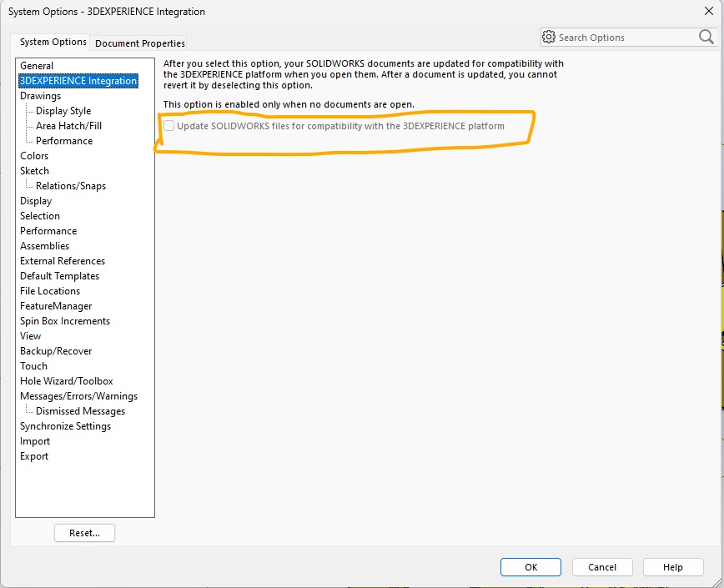This screenshot has width=724, height=588.
Task: Open Help for this dialog
Action: point(673,567)
